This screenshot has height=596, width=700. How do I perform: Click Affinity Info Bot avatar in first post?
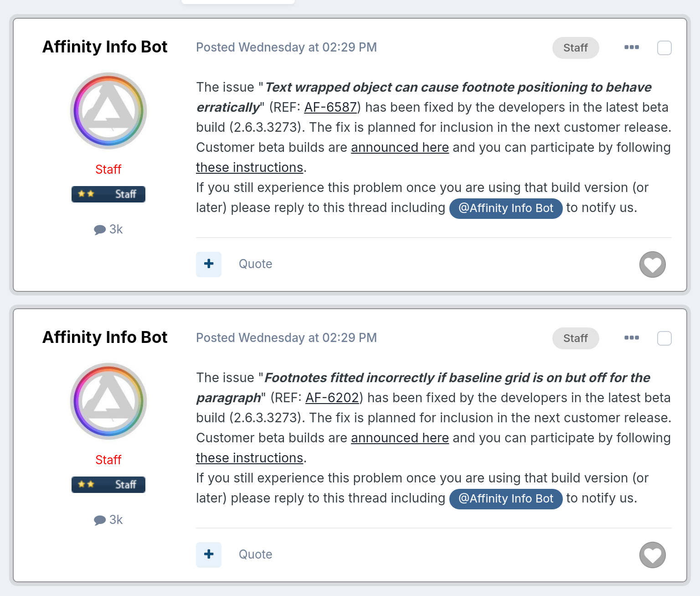pos(108,111)
